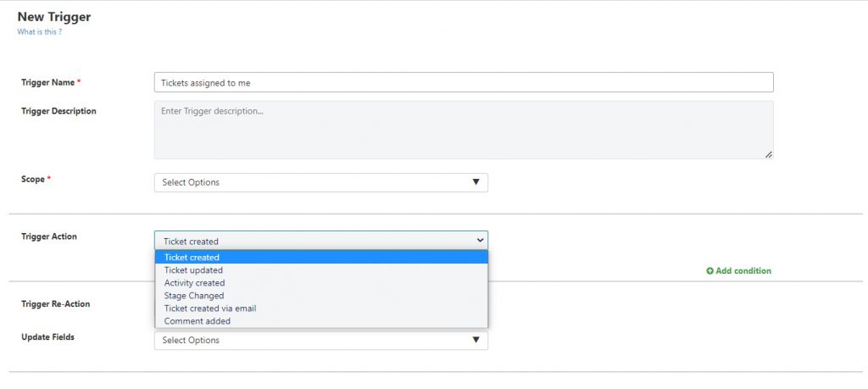Screen dimensions: 868x389
Task: Click inside the Trigger Description text area
Action: pos(464,130)
